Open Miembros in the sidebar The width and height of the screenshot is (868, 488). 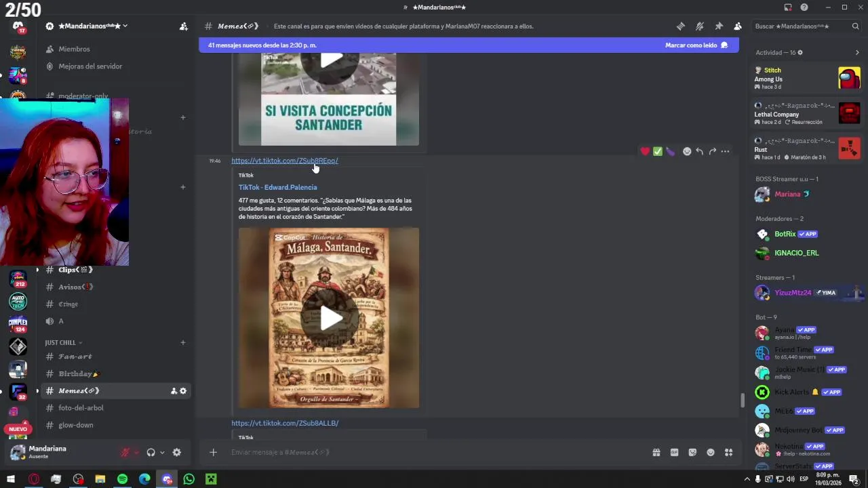pyautogui.click(x=74, y=49)
